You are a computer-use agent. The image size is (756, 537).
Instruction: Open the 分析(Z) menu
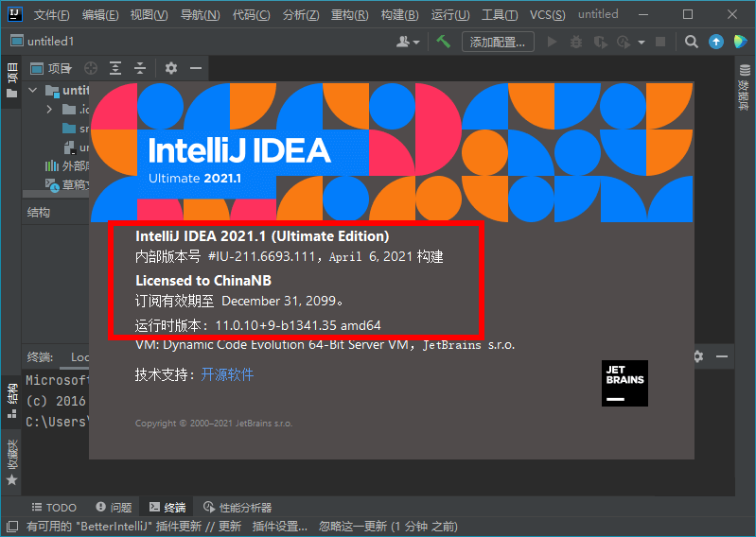coord(301,15)
